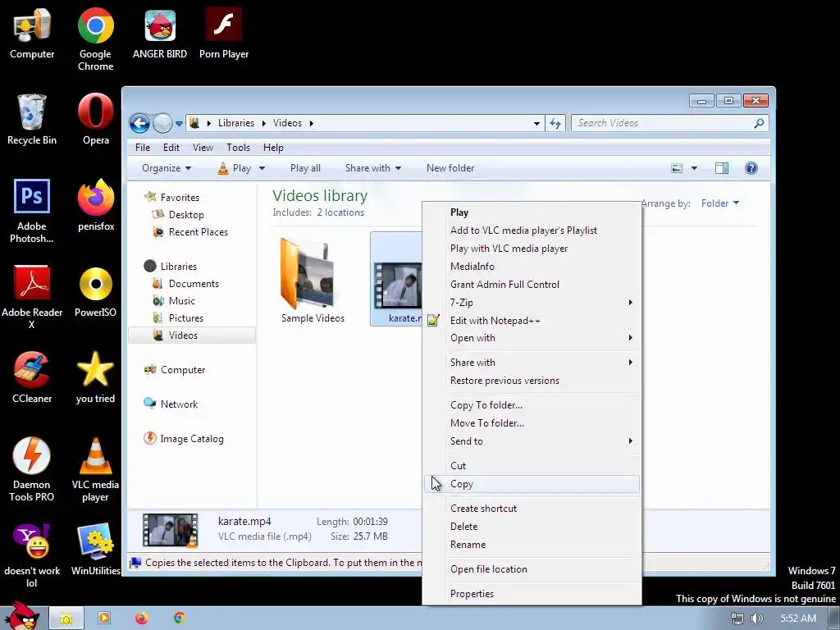Screen dimensions: 840x630
Task: Open the media player taskbar icon
Action: (104, 619)
